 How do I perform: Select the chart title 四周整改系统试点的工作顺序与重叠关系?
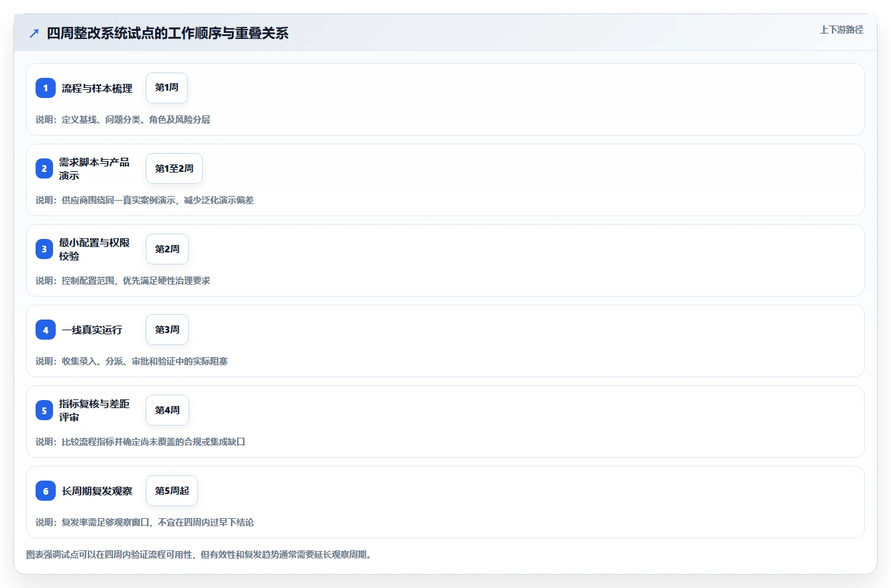pyautogui.click(x=167, y=34)
